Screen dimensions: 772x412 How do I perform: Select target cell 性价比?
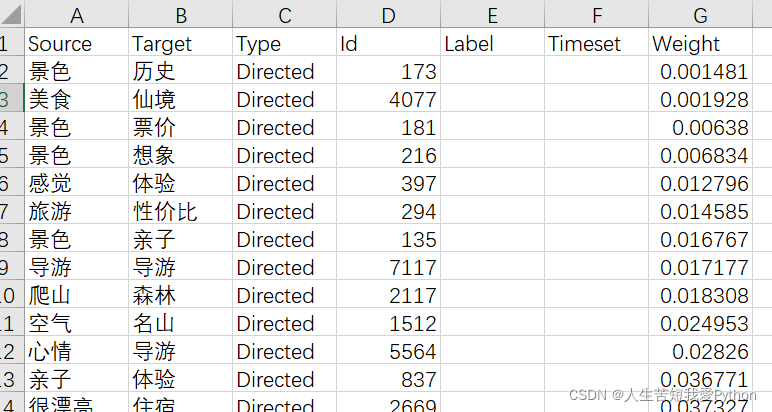coord(181,210)
